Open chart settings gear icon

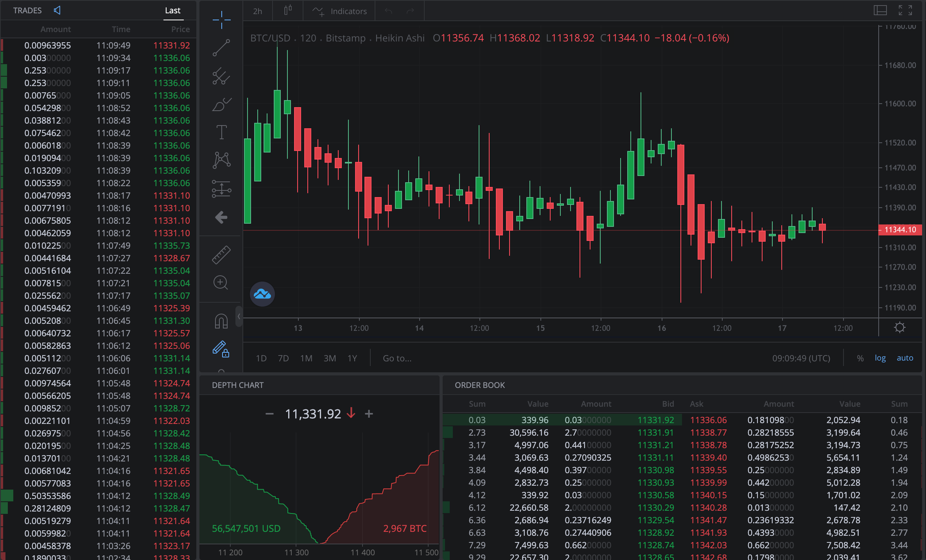coord(899,328)
